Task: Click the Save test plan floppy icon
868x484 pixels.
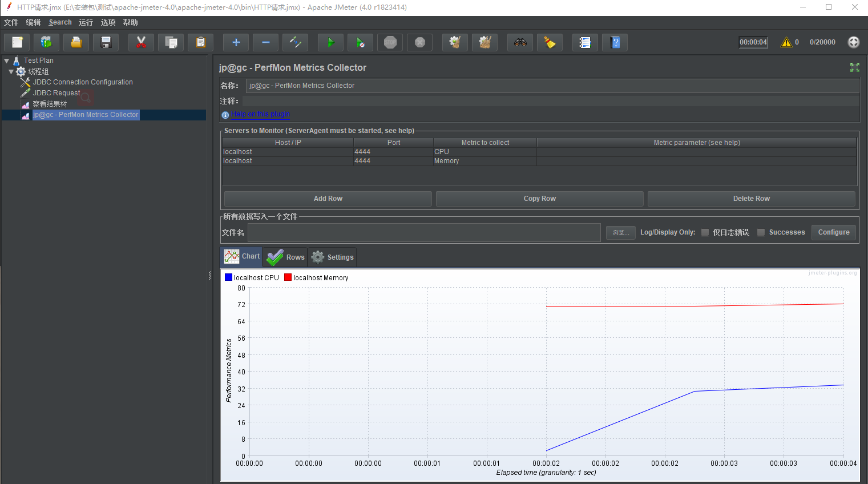Action: click(106, 43)
